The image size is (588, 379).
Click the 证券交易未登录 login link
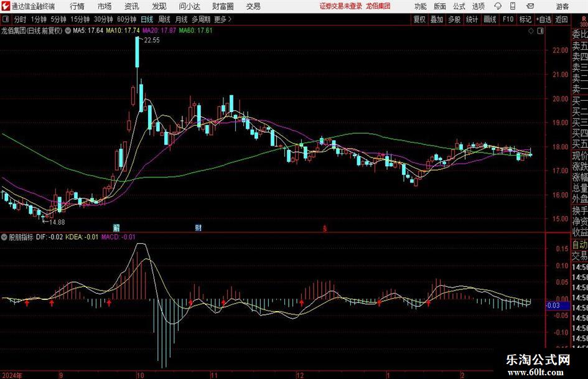pyautogui.click(x=341, y=6)
